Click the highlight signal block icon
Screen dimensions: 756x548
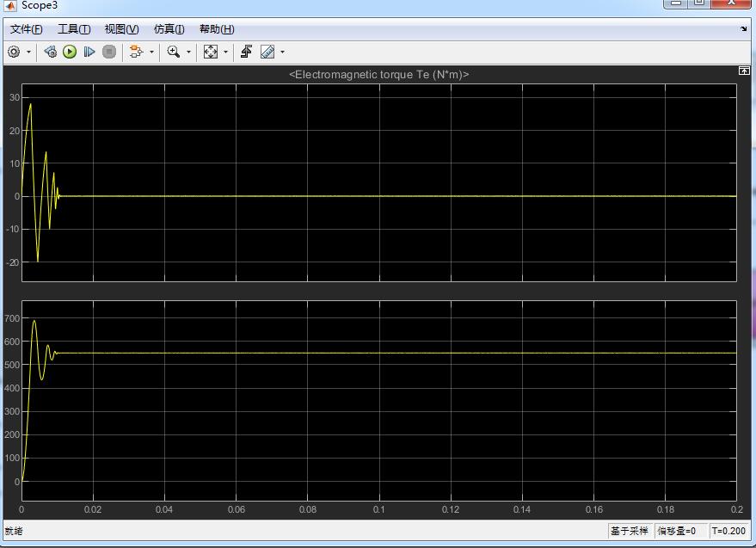[137, 52]
